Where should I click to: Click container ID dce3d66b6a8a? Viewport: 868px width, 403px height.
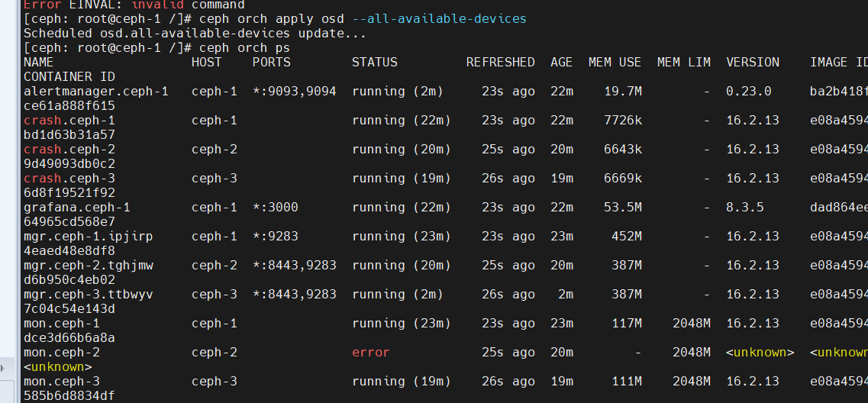(x=69, y=337)
